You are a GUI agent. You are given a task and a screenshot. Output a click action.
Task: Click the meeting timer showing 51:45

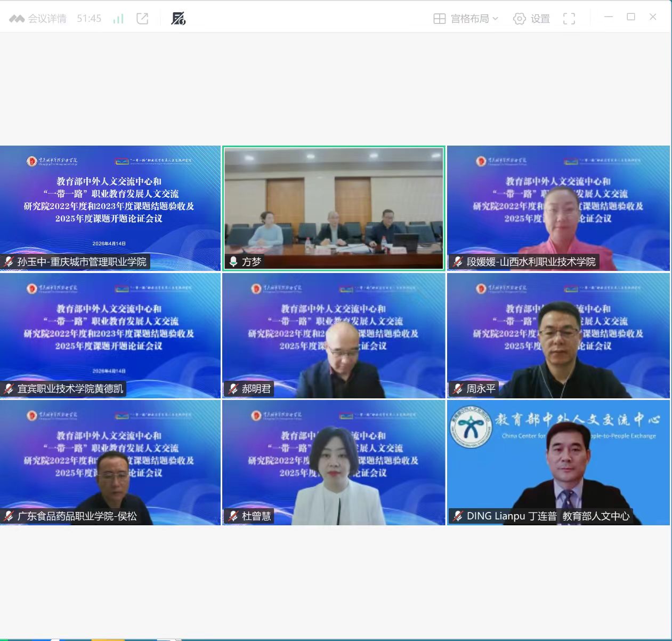click(x=89, y=19)
